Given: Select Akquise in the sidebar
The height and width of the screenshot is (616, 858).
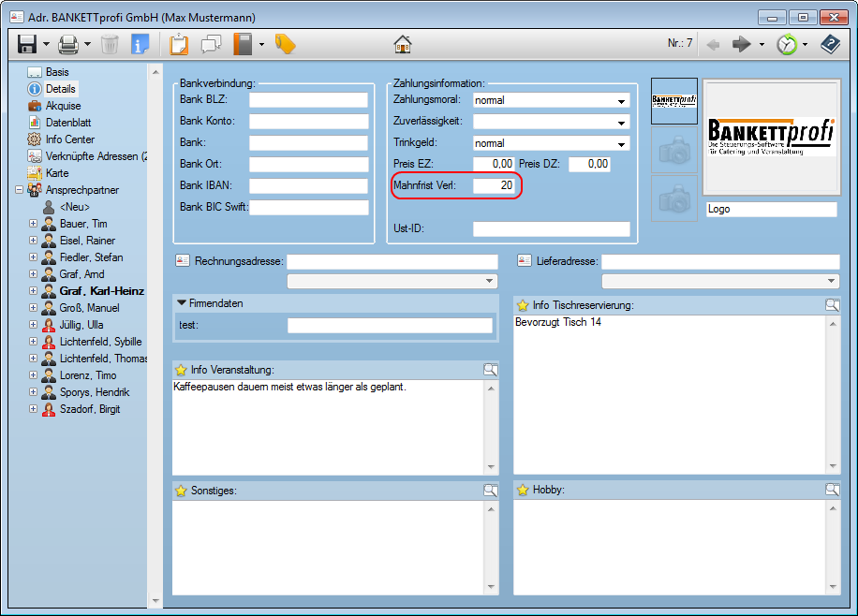Looking at the screenshot, I should tap(63, 106).
